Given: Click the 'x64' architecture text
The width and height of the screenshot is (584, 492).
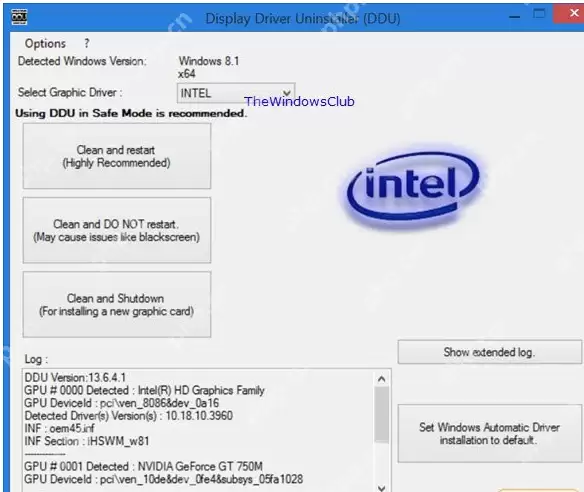Looking at the screenshot, I should (x=187, y=74).
